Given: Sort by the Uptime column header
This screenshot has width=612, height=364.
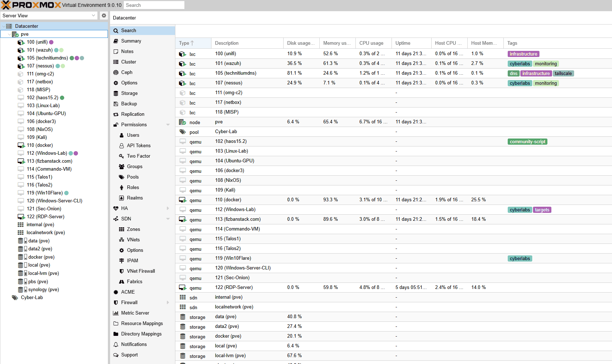Looking at the screenshot, I should (x=411, y=43).
